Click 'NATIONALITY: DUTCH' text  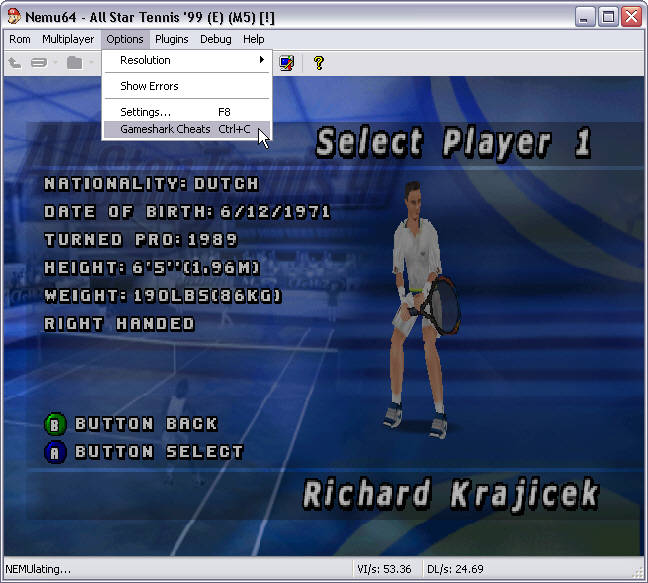coord(152,184)
